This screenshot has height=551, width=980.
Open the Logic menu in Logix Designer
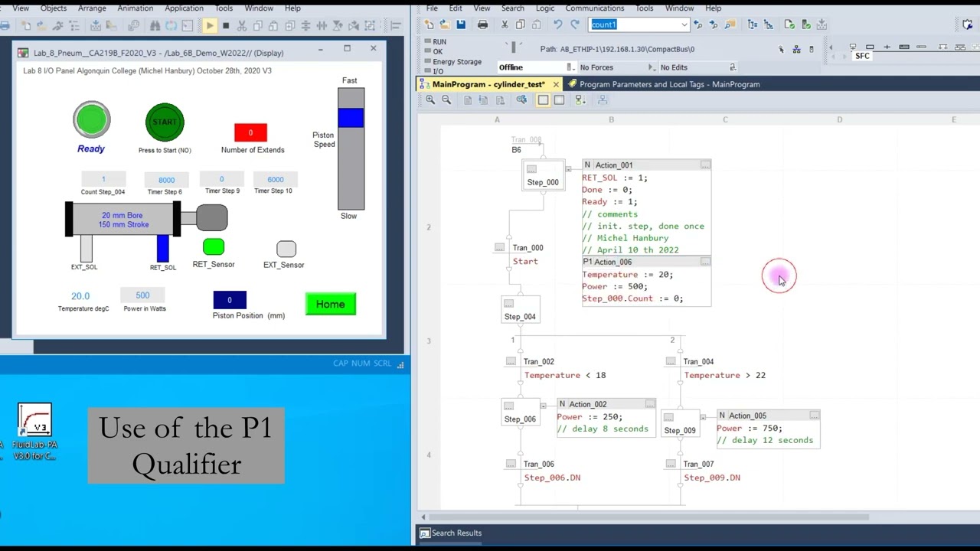click(545, 8)
